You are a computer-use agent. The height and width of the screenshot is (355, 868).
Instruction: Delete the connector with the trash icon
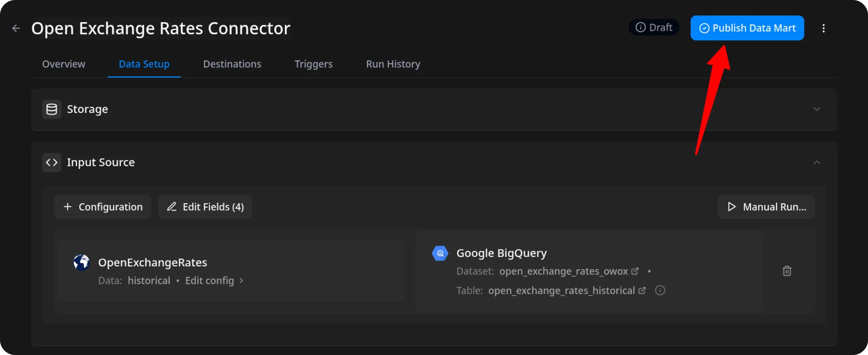click(x=787, y=271)
